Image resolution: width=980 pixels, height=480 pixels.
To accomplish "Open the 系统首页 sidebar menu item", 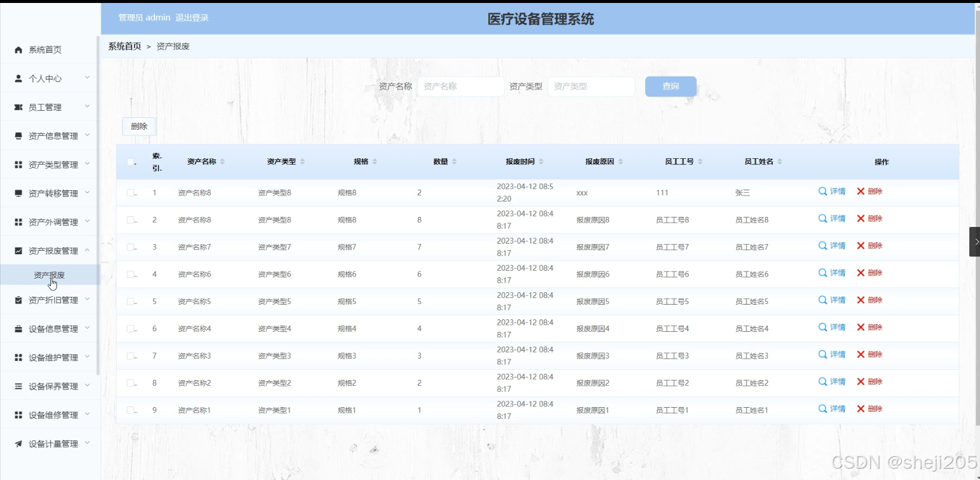I will click(49, 50).
